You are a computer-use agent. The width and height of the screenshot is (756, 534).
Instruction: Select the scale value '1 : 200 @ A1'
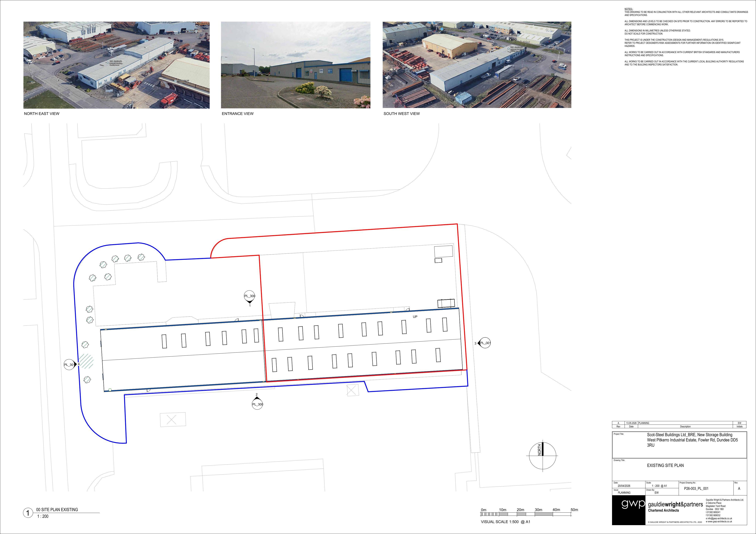[659, 486]
